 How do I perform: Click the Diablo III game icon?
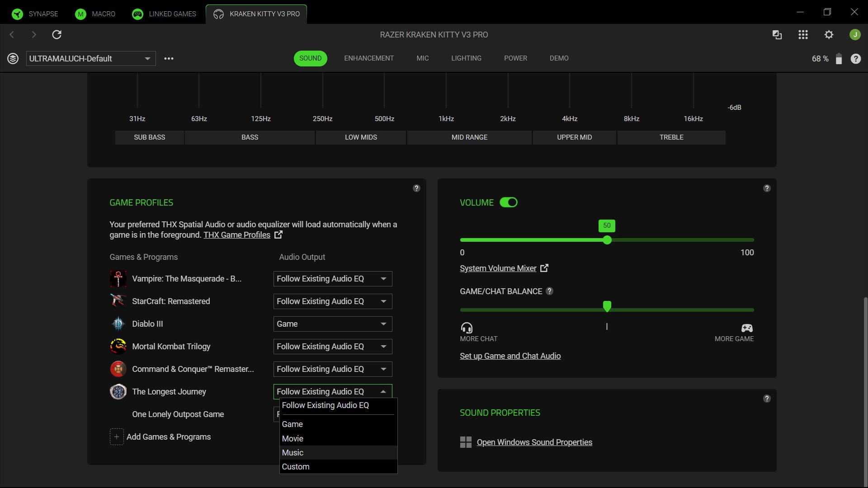click(x=118, y=324)
